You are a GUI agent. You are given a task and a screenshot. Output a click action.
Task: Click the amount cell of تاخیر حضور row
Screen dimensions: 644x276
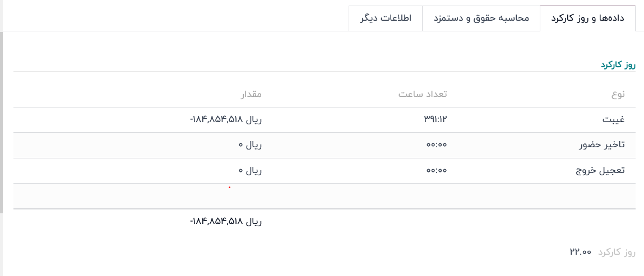click(250, 145)
